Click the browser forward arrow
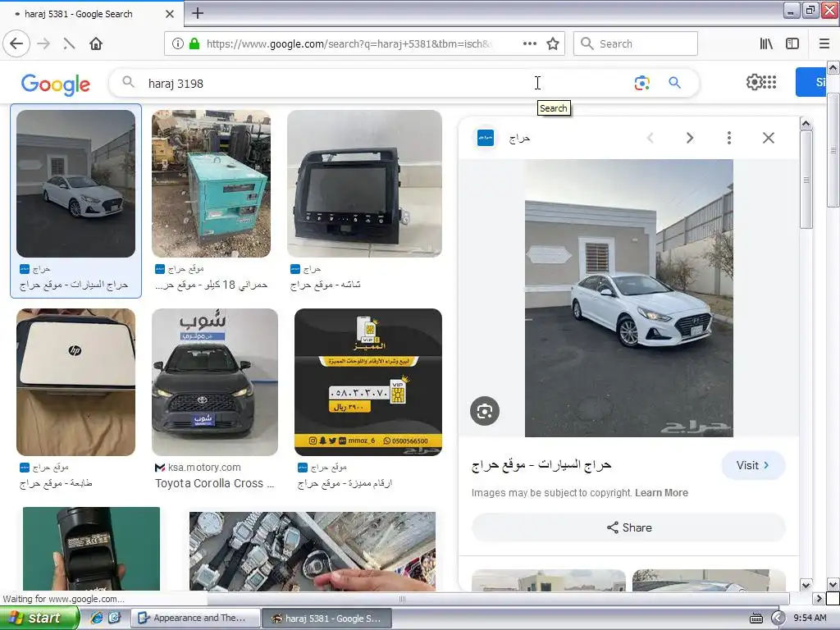The width and height of the screenshot is (840, 630). pyautogui.click(x=43, y=44)
